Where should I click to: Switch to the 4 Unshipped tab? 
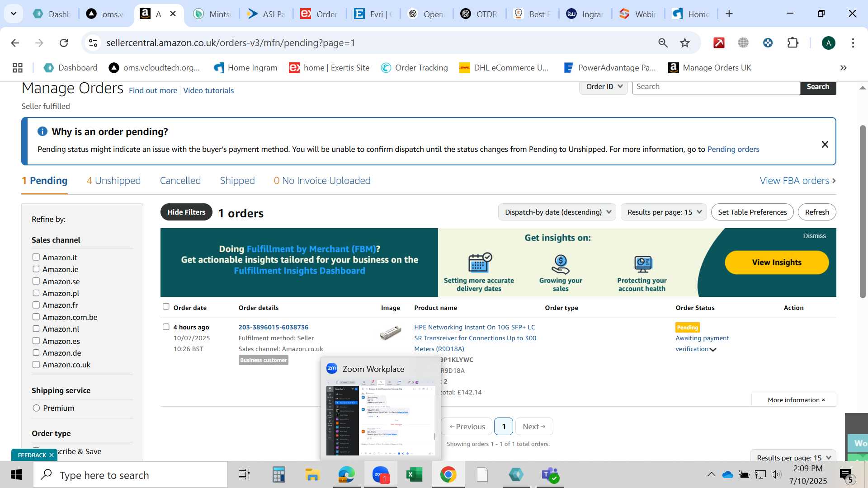[x=113, y=181]
